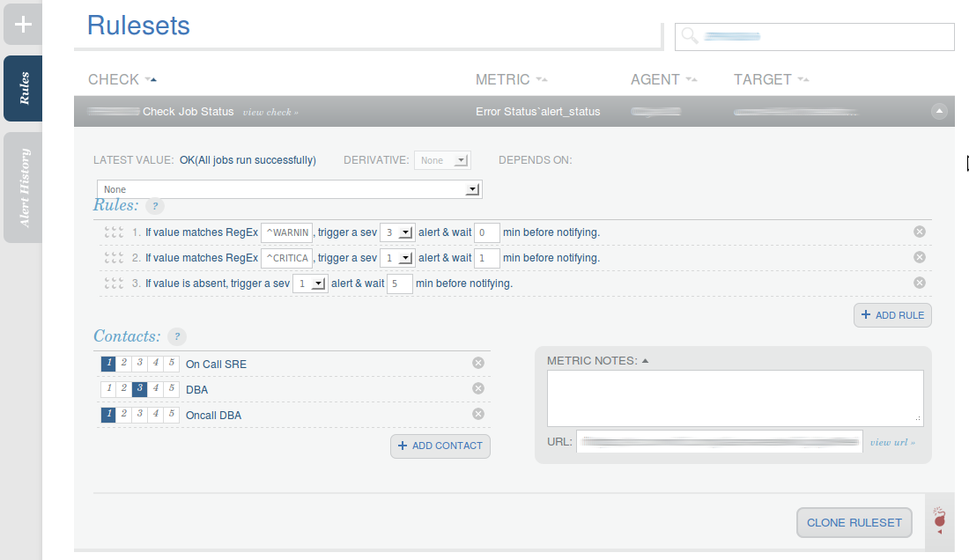Change the severity dropdown on rule 2

point(396,257)
